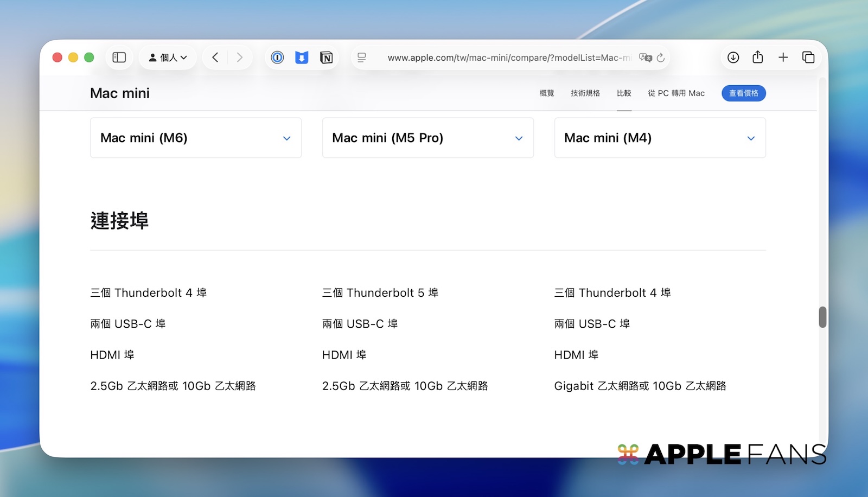Focus the address bar URL

pos(509,58)
